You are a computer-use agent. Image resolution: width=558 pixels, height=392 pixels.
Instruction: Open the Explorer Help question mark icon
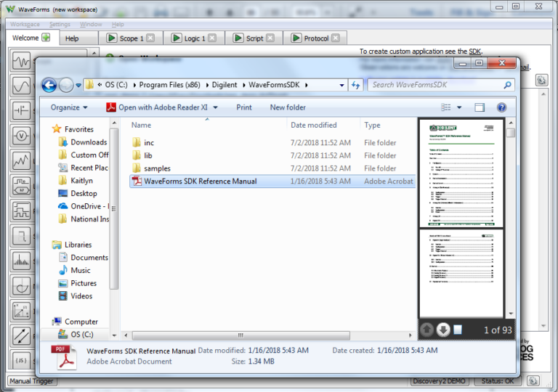[501, 107]
